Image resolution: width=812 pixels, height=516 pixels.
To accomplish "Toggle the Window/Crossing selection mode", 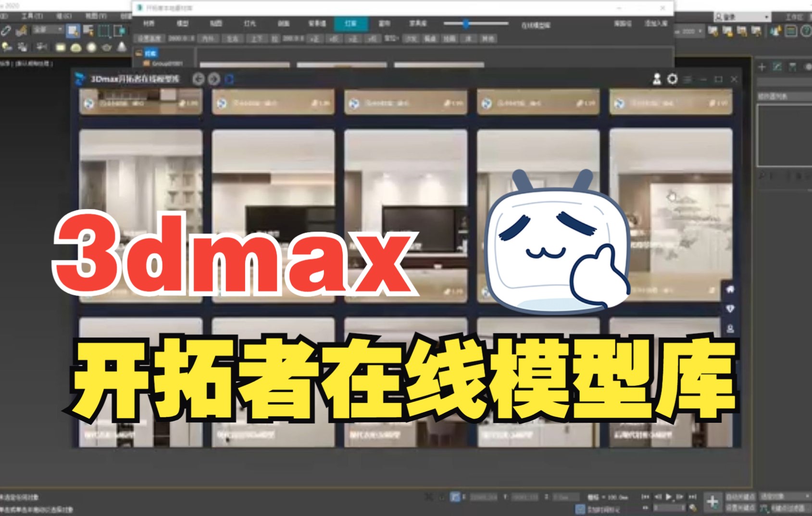I will pyautogui.click(x=119, y=31).
